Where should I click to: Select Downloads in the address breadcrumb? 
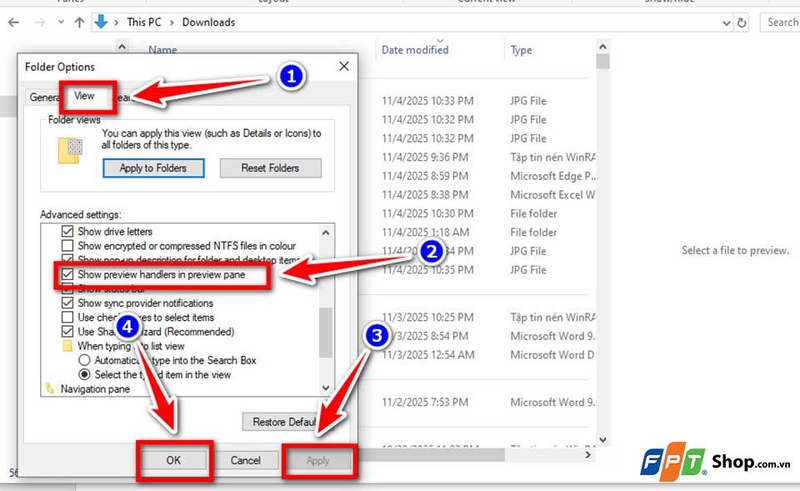pos(208,22)
